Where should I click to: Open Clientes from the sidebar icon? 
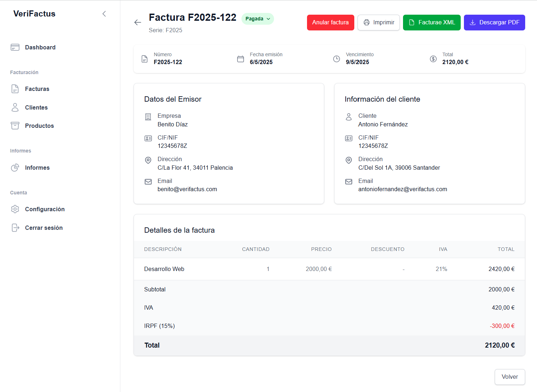click(15, 107)
